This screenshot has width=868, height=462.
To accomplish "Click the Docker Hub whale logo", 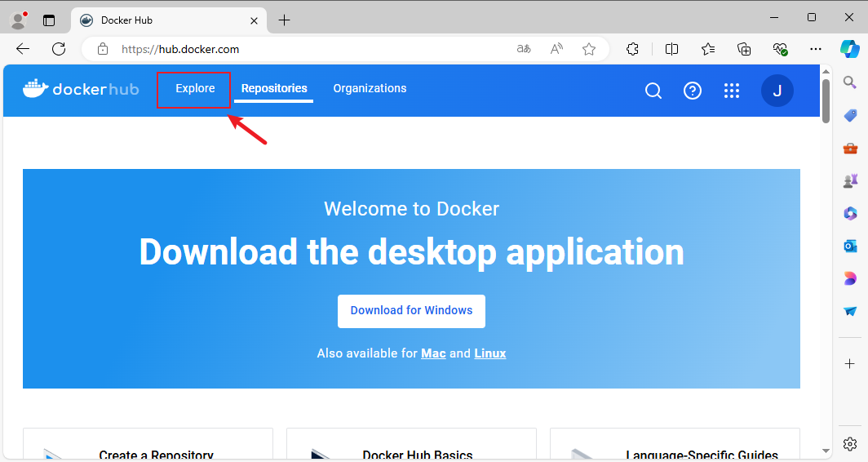I will [81, 89].
